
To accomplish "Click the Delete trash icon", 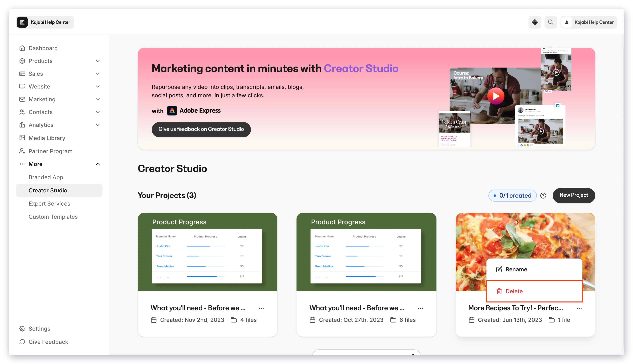I will (x=499, y=291).
